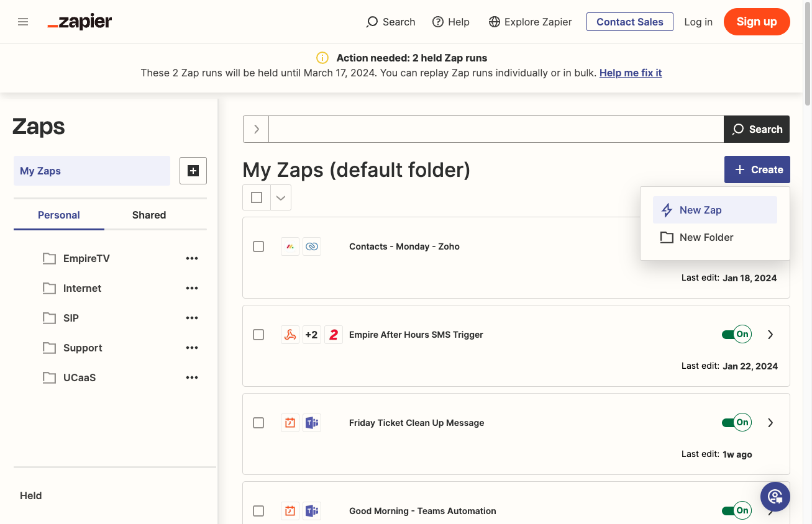The height and width of the screenshot is (524, 812).
Task: Click schedule icon on Good Morning Zap
Action: 290,511
